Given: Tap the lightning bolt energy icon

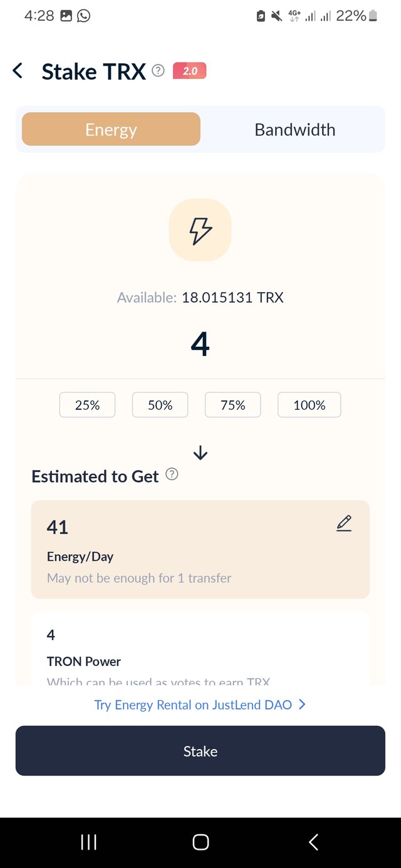Looking at the screenshot, I should (200, 230).
